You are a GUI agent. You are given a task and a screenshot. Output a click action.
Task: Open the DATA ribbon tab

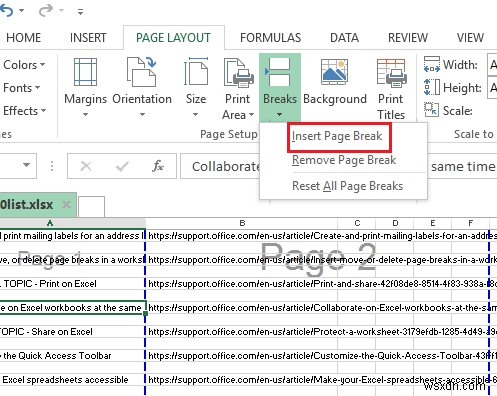(344, 38)
